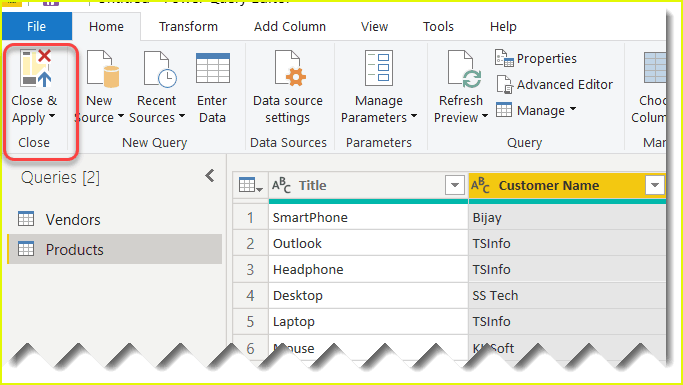Expand the New Source dropdown arrow
Viewport: 683px width, 385px height.
click(x=121, y=117)
